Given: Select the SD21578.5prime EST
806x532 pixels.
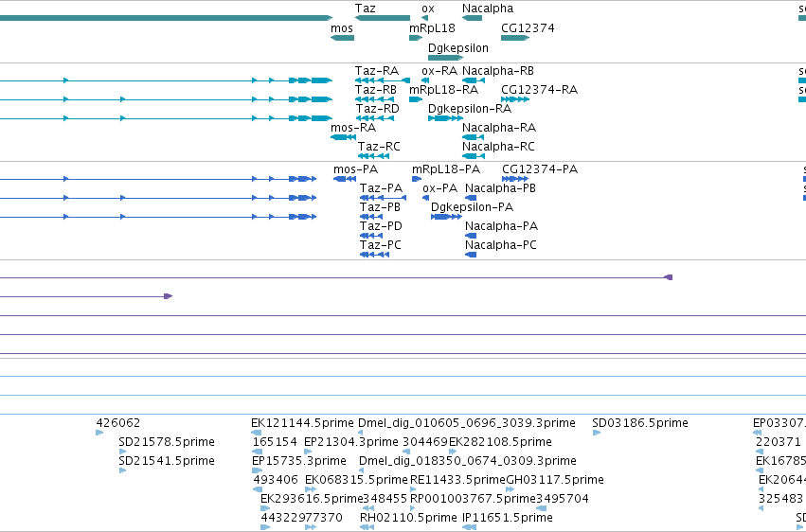Looking at the screenshot, I should click(167, 442).
